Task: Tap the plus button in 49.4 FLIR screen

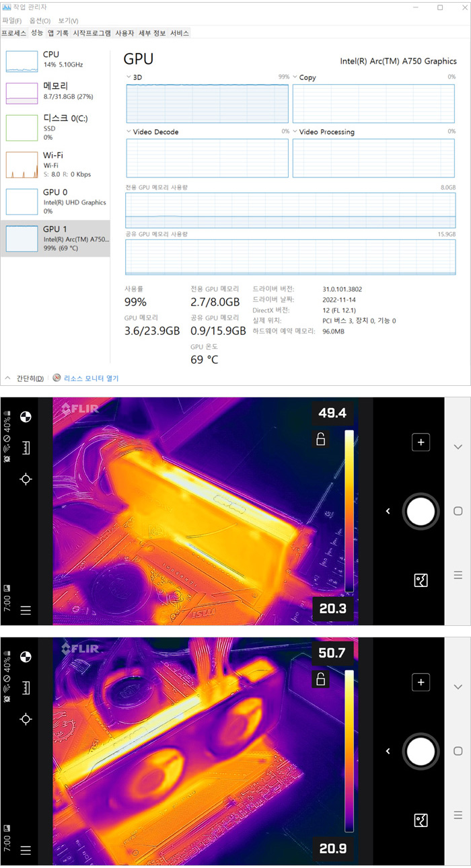Action: (x=421, y=442)
